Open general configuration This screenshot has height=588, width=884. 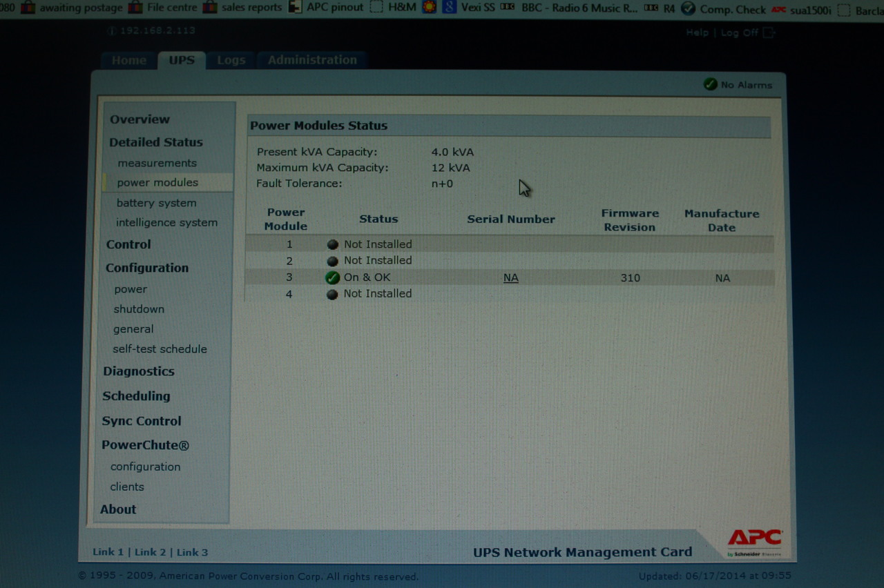coord(133,329)
